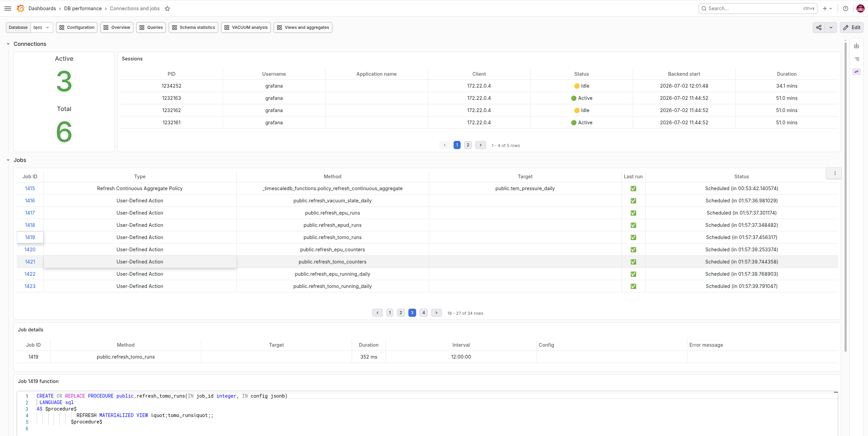The image size is (868, 436).
Task: Go to page 4 of Jobs table
Action: click(x=423, y=313)
